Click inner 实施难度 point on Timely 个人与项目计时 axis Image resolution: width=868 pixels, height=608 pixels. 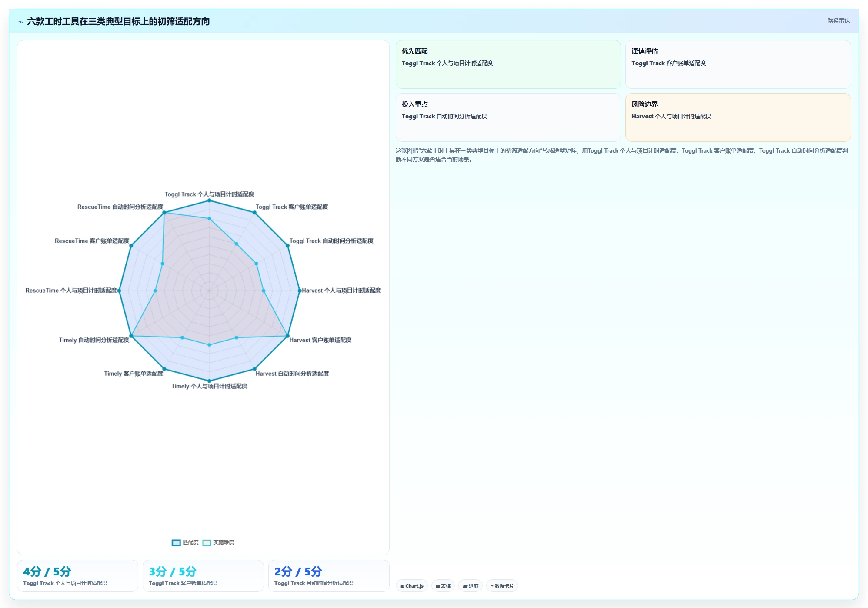pyautogui.click(x=209, y=345)
